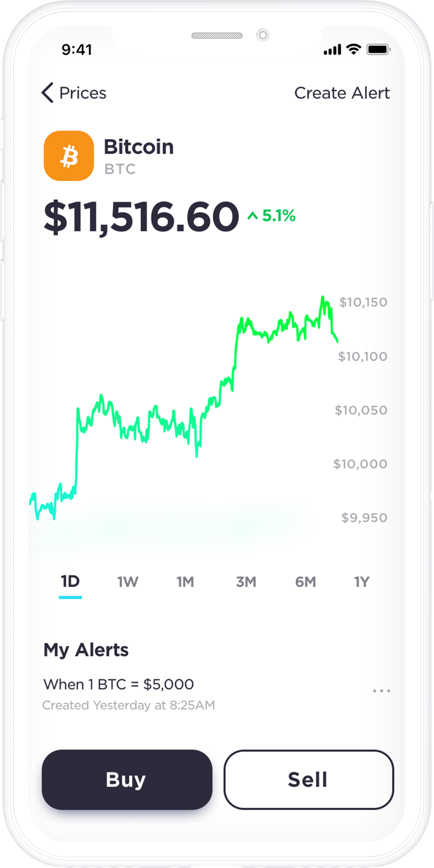Show the 6M price chart
Viewport: 434px width, 868px height.
305,582
